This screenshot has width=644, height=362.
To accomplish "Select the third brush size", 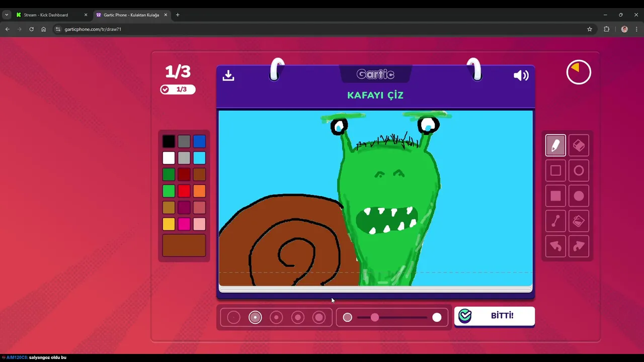I will pos(276,317).
